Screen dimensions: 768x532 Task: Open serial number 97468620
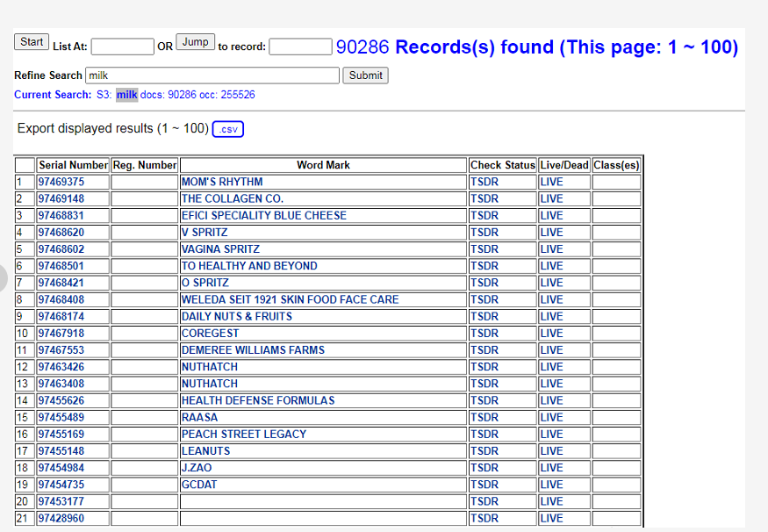61,232
